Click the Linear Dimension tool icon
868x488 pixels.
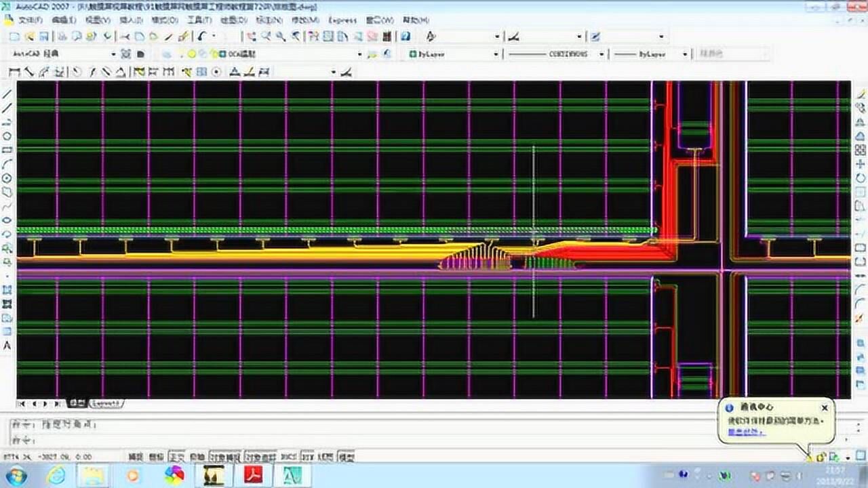click(x=14, y=72)
